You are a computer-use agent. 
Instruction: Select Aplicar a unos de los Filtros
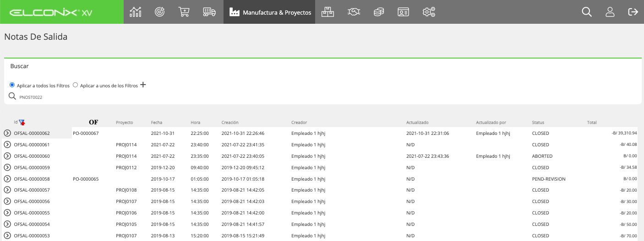click(x=75, y=85)
